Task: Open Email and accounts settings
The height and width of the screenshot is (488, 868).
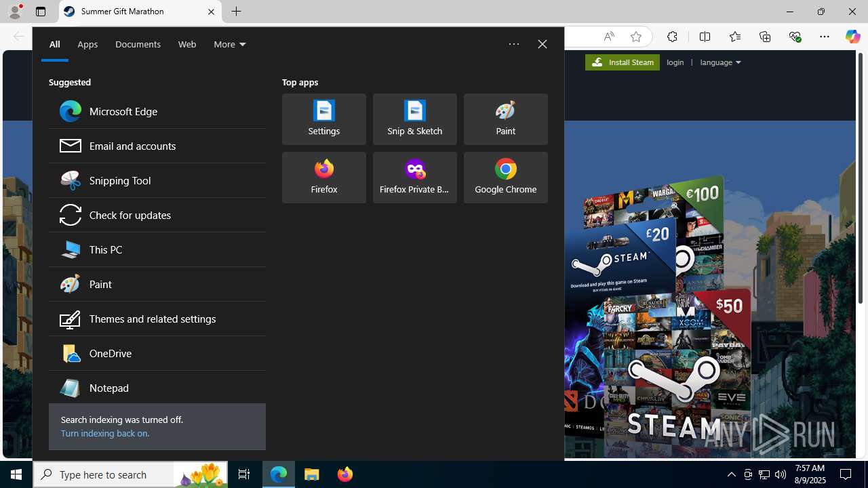Action: 157,146
